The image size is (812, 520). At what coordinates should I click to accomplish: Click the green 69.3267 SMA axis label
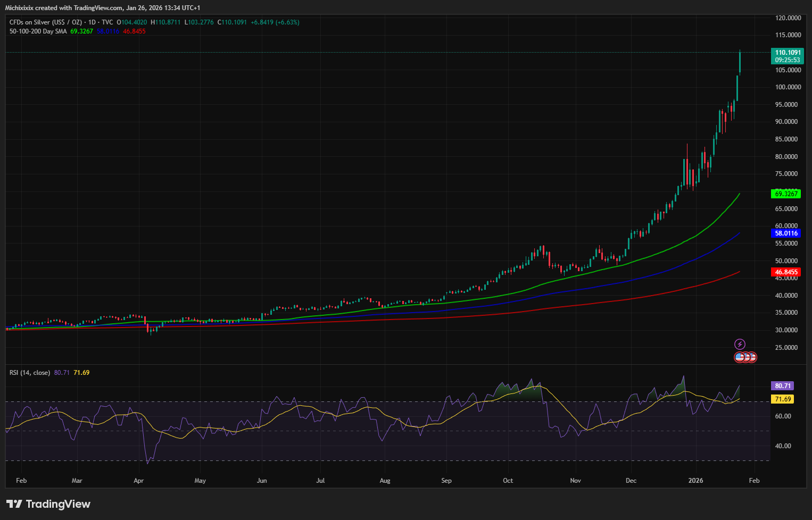coord(785,194)
